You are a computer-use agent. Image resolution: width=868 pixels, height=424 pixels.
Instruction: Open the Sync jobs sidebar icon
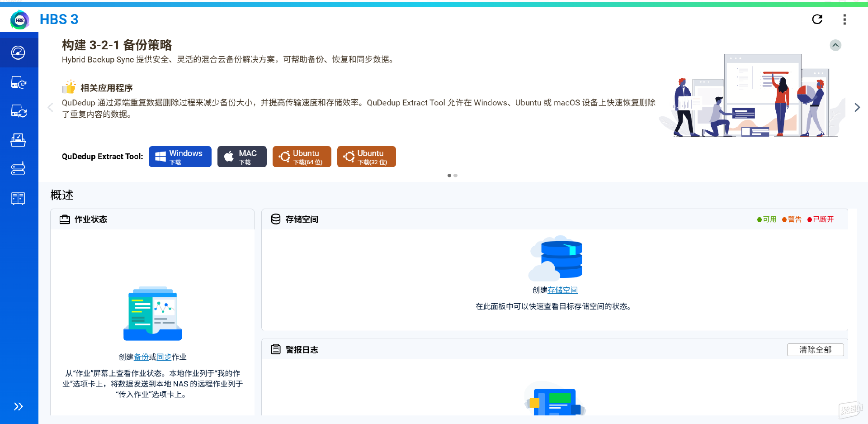pyautogui.click(x=19, y=111)
